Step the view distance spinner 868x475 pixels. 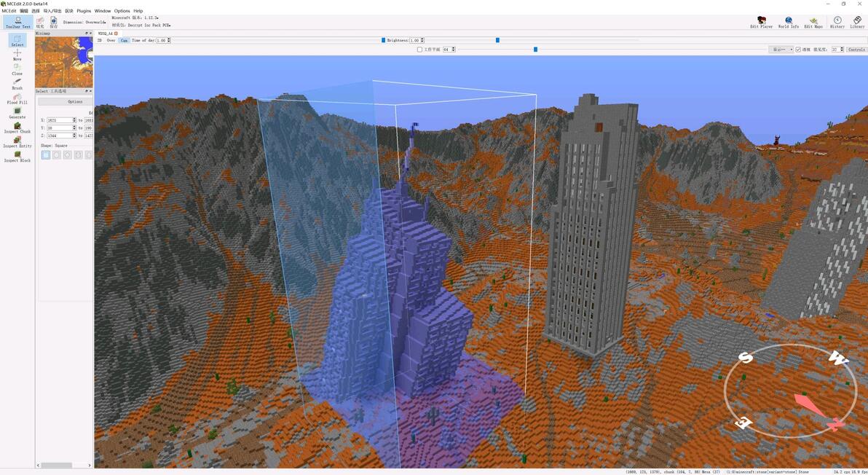[842, 50]
